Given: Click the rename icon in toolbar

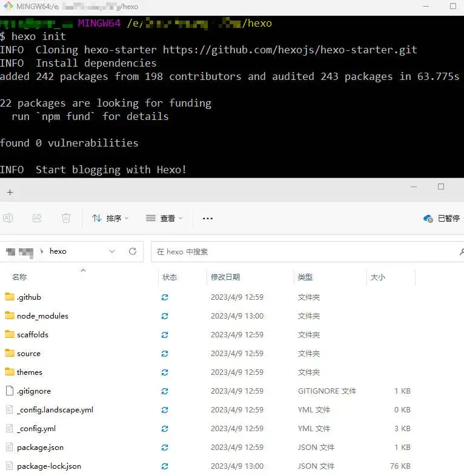Looking at the screenshot, I should pos(8,218).
